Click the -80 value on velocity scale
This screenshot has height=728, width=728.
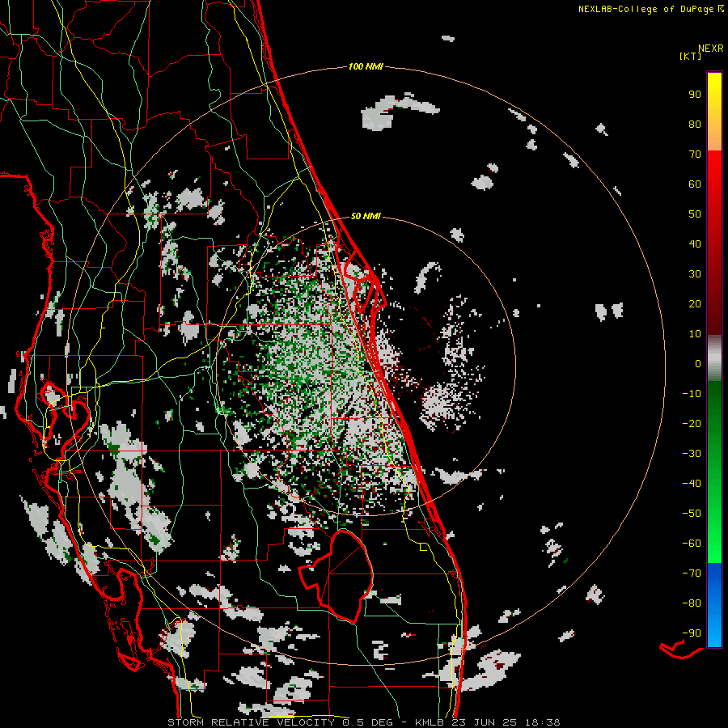(692, 603)
